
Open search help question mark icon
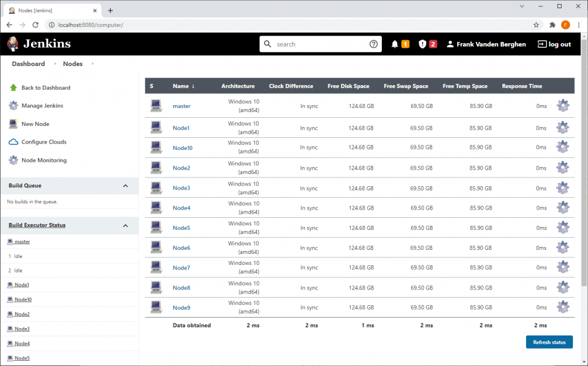[373, 44]
